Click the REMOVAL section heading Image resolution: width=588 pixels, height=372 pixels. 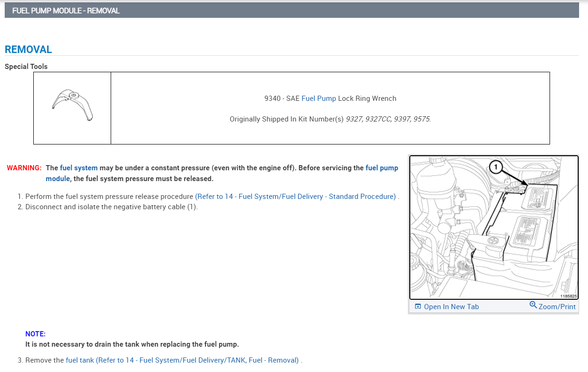pos(28,50)
